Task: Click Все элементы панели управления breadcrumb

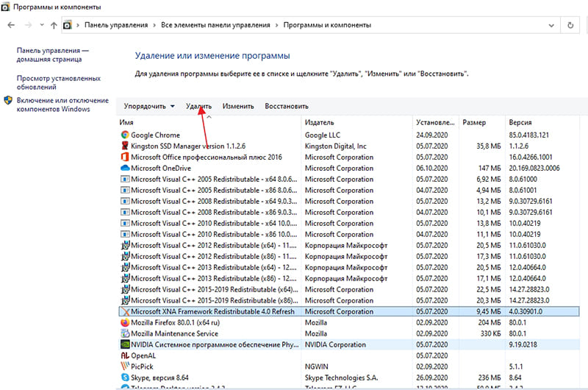Action: point(215,25)
